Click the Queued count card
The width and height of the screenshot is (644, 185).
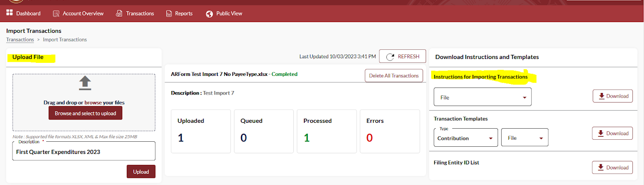coord(263,131)
